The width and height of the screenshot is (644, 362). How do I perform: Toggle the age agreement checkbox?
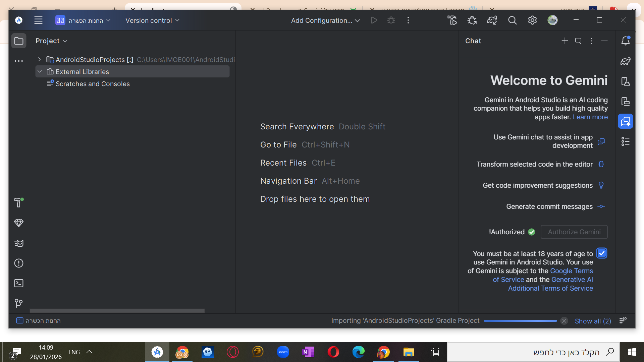click(602, 253)
